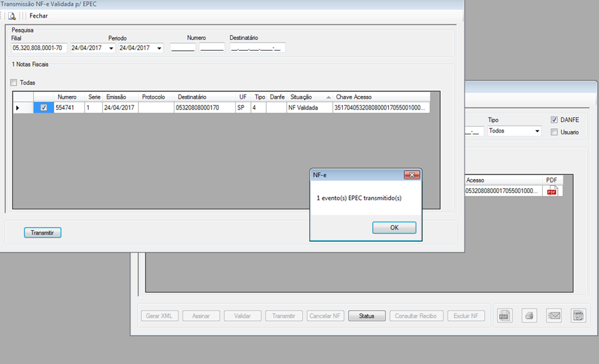This screenshot has width=599, height=364.
Task: Select the cell showing 05320808000170
Action: [x=205, y=107]
